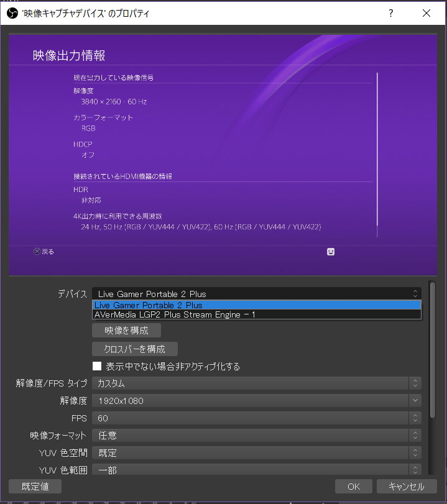
Task: Expand the 解像度 1920x1080 dropdown arrow
Action: click(x=415, y=400)
